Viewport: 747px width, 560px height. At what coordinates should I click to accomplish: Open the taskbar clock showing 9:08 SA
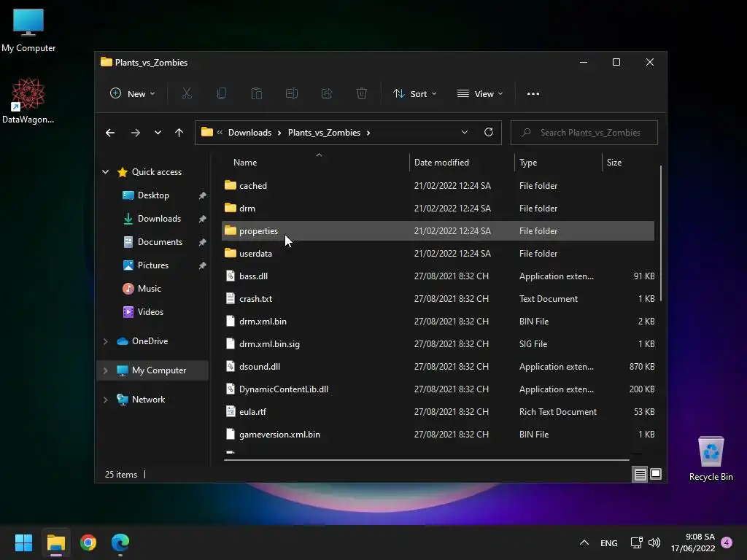[x=693, y=542]
